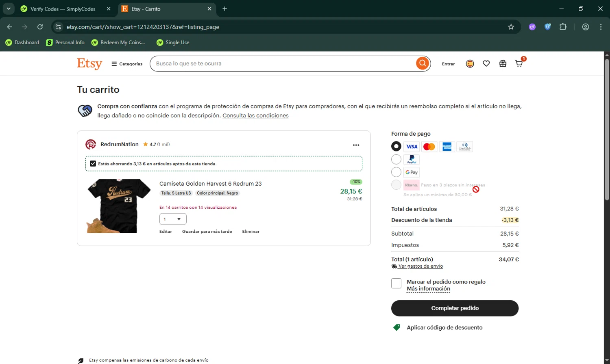Click Guardar para más tarde
Viewport: 610px width, 364px height.
(x=207, y=232)
